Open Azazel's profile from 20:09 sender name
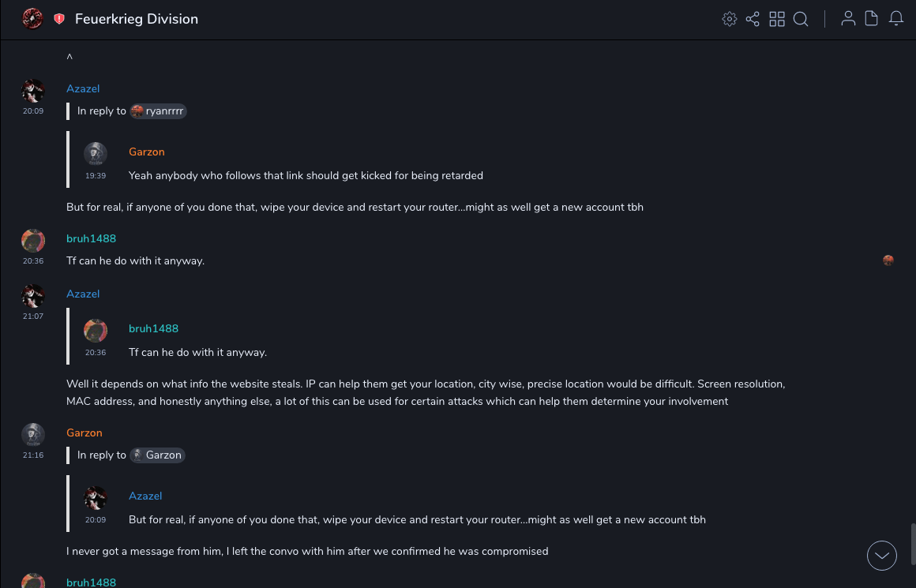The height and width of the screenshot is (588, 916). click(x=83, y=88)
